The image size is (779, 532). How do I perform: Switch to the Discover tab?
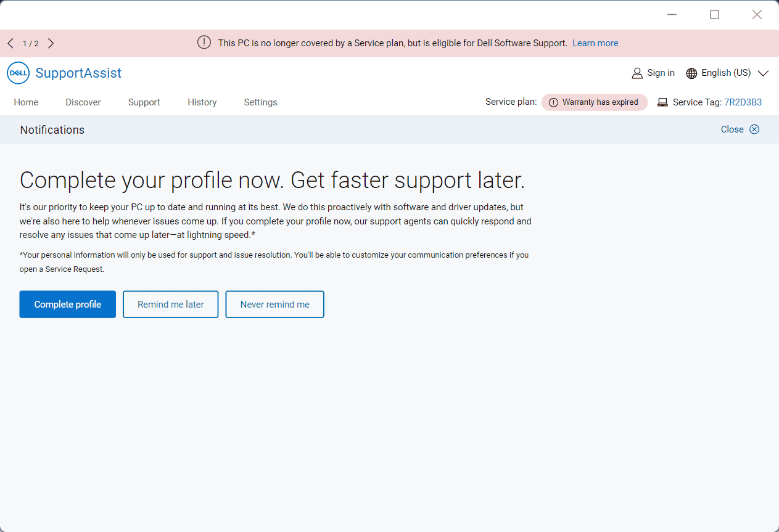pos(83,102)
